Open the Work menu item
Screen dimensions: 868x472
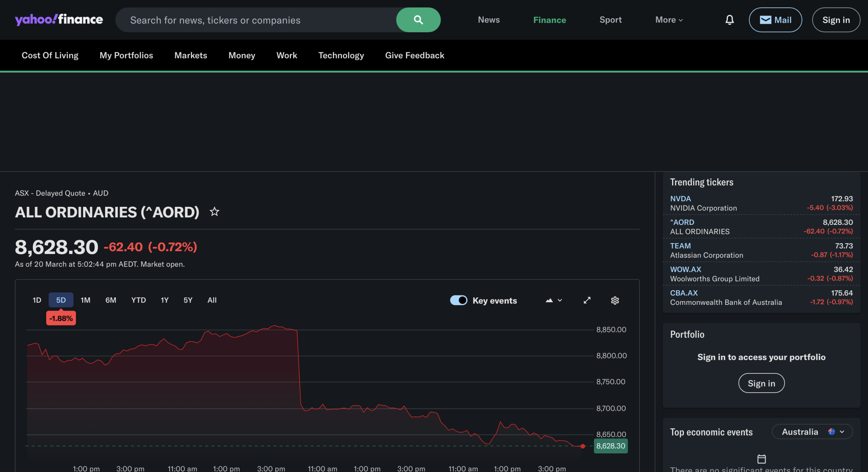pos(287,55)
